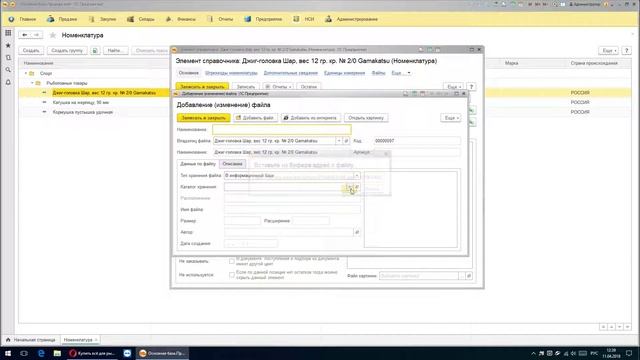Open Еще menu in file dialog
This screenshot has width=640, height=360.
pyautogui.click(x=451, y=118)
